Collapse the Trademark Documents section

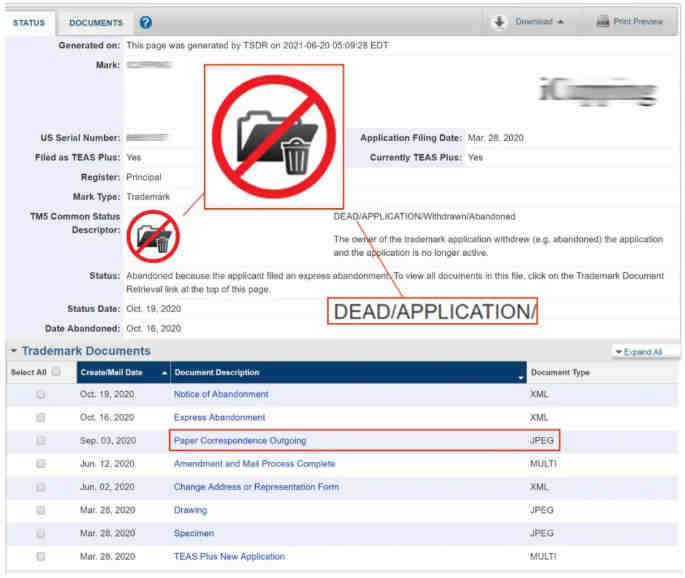tap(14, 351)
